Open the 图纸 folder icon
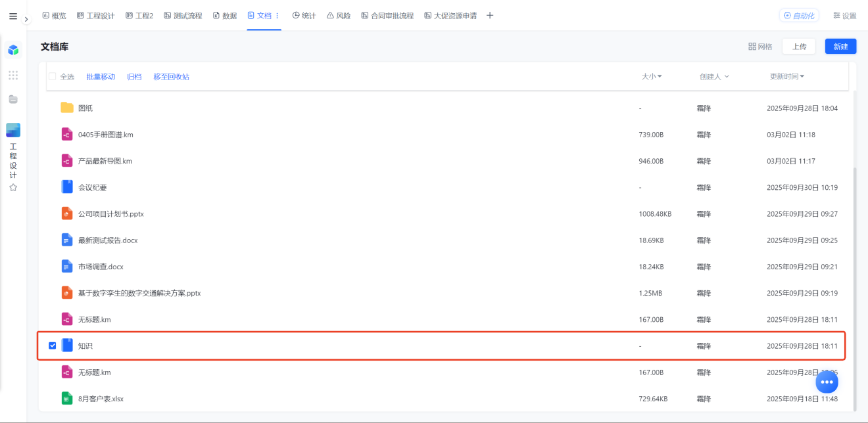The height and width of the screenshot is (423, 868). [x=66, y=108]
